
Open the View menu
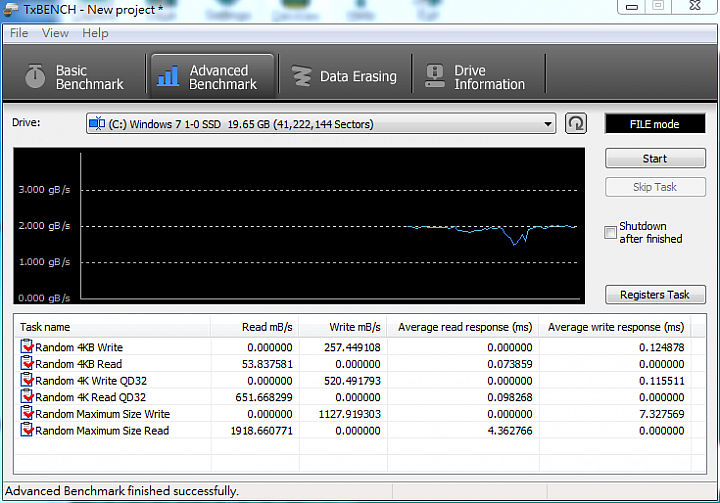pyautogui.click(x=55, y=33)
